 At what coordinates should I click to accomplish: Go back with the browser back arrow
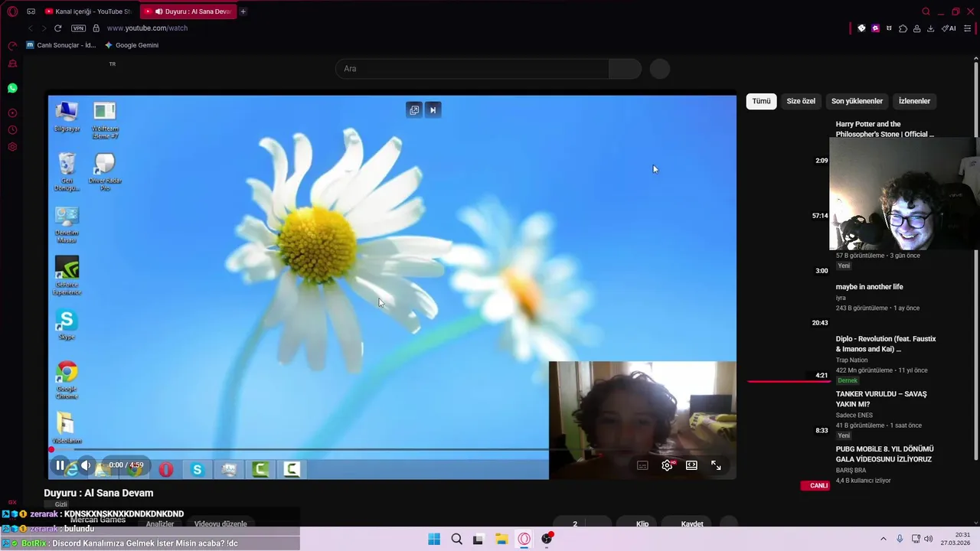coord(31,28)
